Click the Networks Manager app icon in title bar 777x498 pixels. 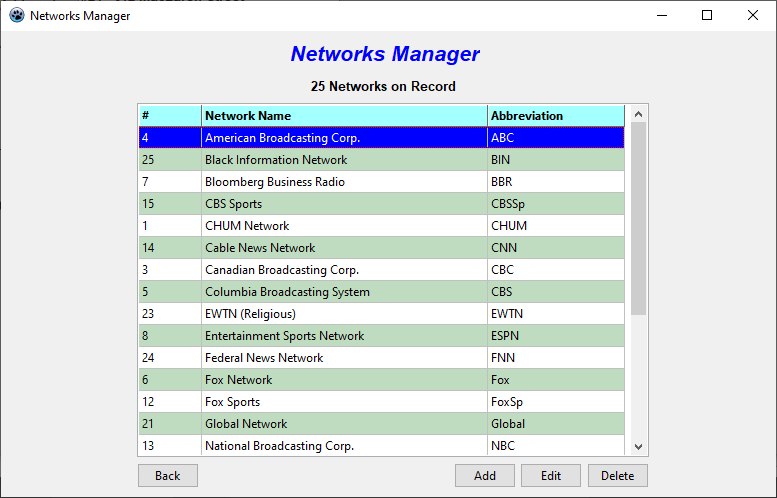tap(16, 15)
